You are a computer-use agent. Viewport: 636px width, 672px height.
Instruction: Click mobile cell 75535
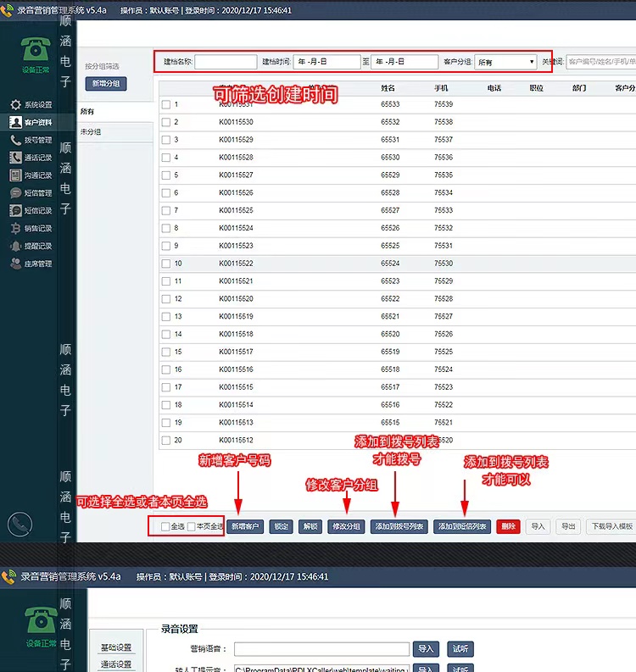(444, 175)
